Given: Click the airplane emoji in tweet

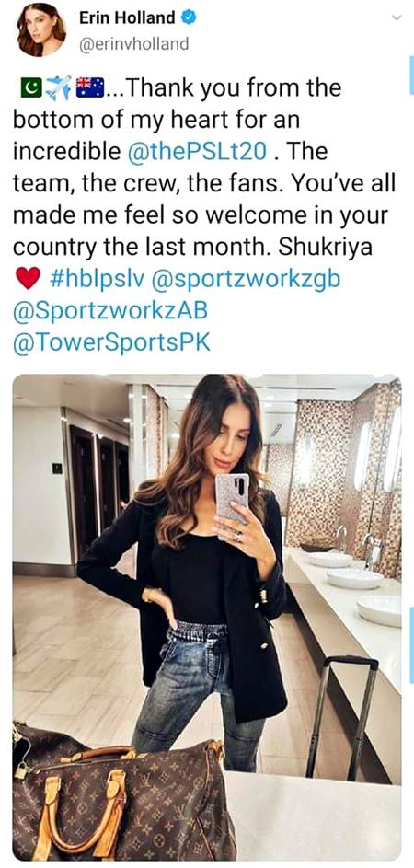Looking at the screenshot, I should pos(58,87).
